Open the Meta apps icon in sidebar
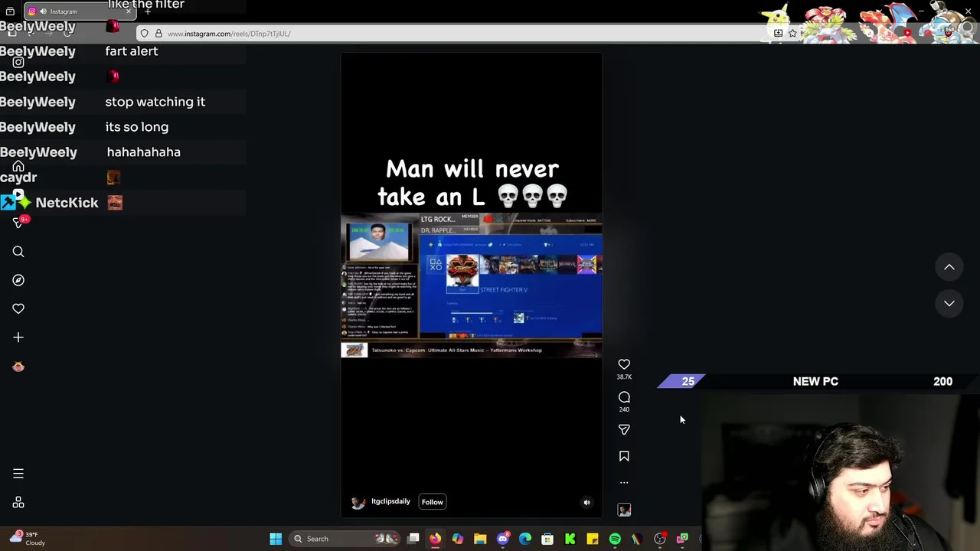980x551 pixels. [x=18, y=503]
